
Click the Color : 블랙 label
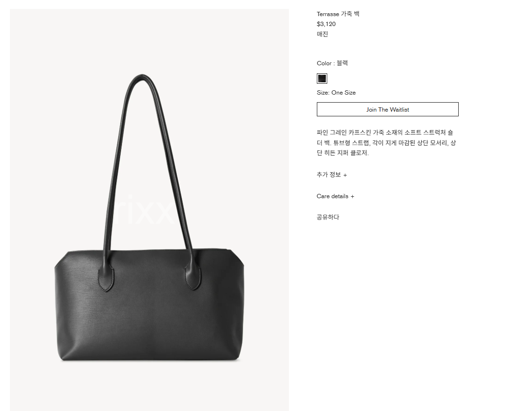pyautogui.click(x=332, y=63)
